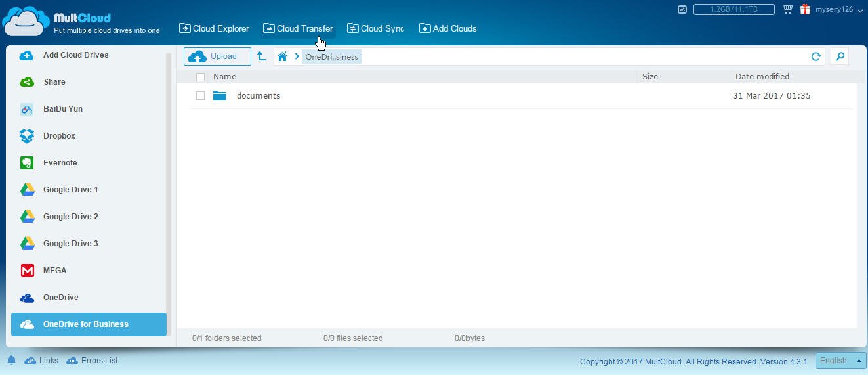Select the red MEGA icon
Image resolution: width=868 pixels, height=375 pixels.
27,271
